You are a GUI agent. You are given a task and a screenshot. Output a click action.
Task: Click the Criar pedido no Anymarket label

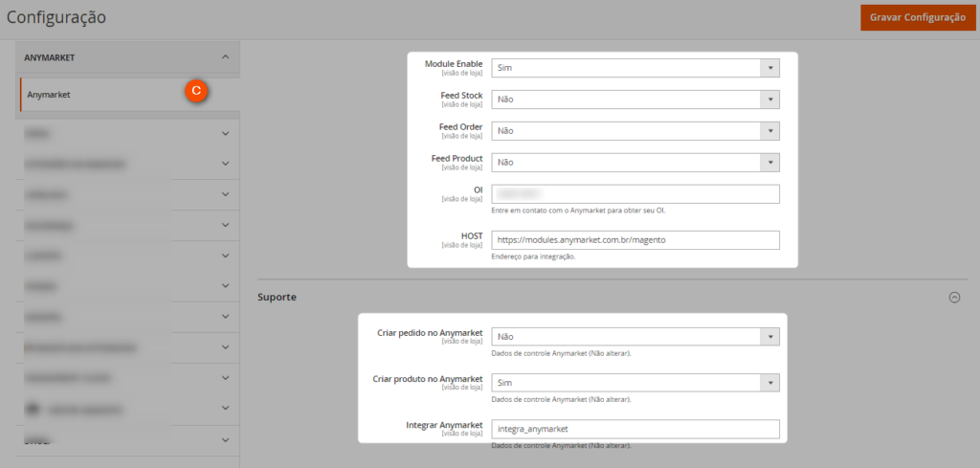click(430, 332)
